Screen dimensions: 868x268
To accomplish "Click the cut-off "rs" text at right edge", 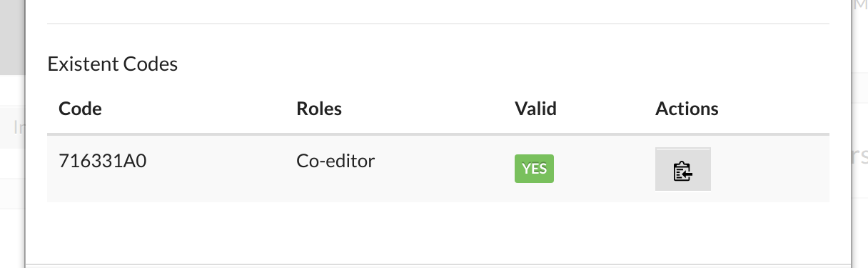I will click(x=860, y=157).
